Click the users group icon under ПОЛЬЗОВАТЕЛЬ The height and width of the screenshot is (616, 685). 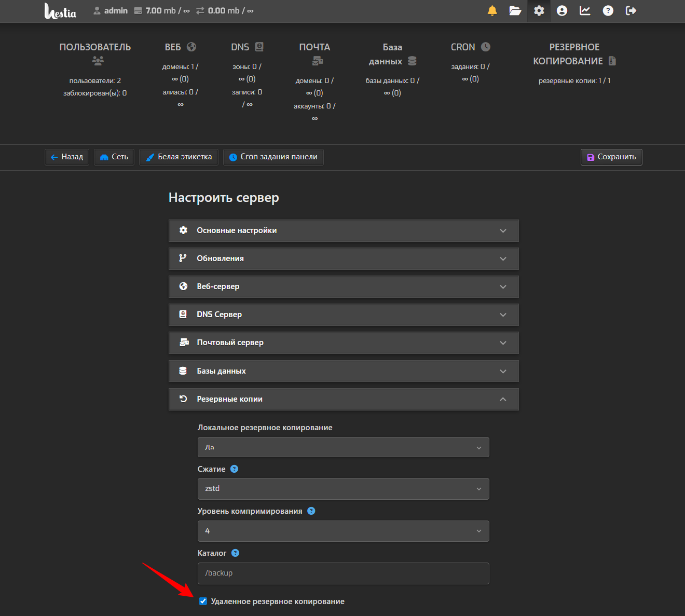click(98, 61)
